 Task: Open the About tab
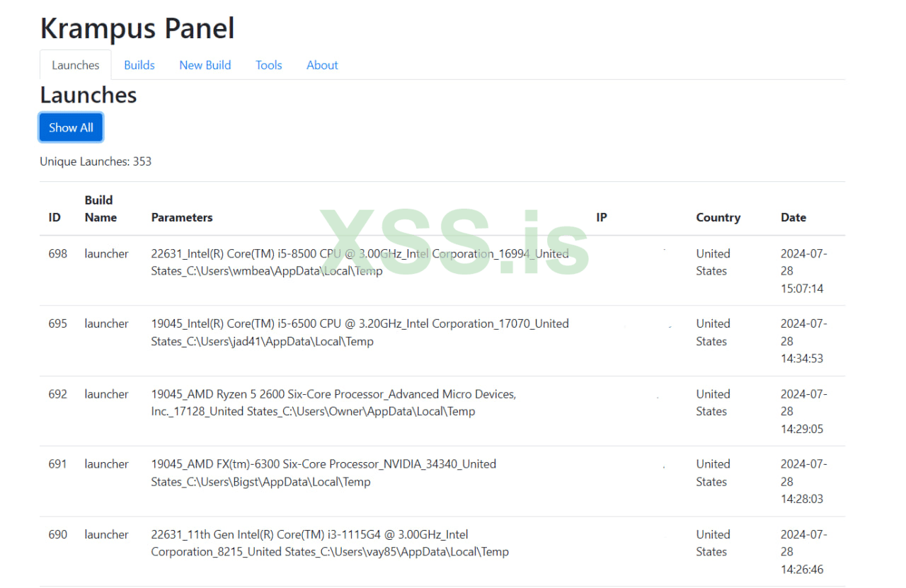coord(322,65)
